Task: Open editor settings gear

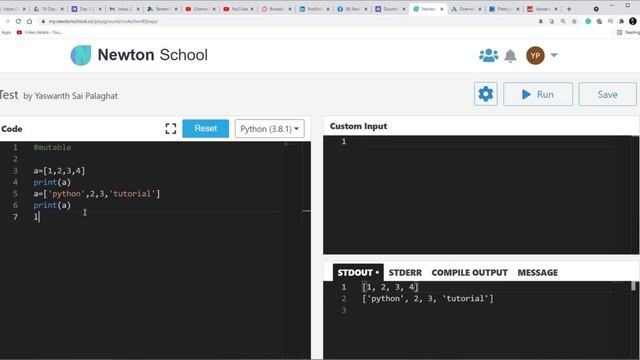Action: 485,94
